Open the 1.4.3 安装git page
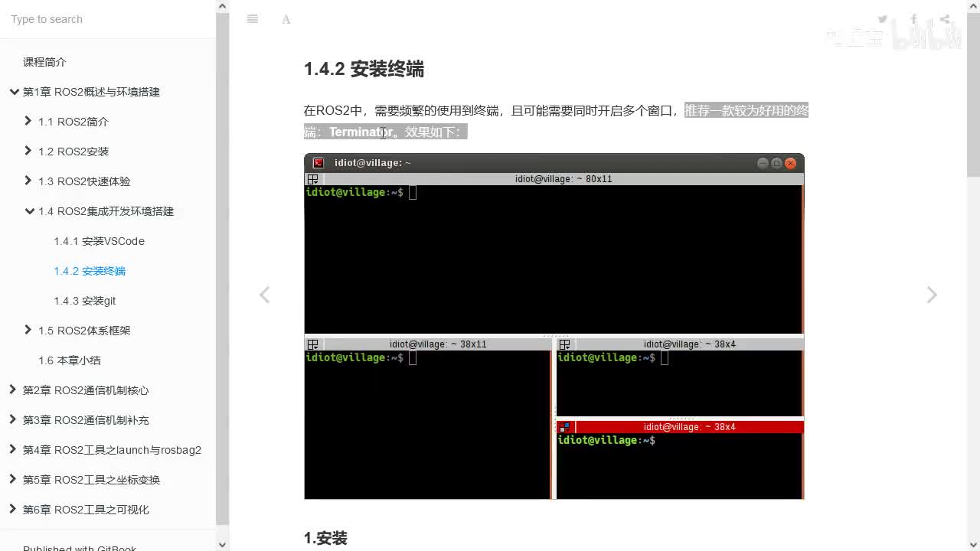 click(x=85, y=301)
